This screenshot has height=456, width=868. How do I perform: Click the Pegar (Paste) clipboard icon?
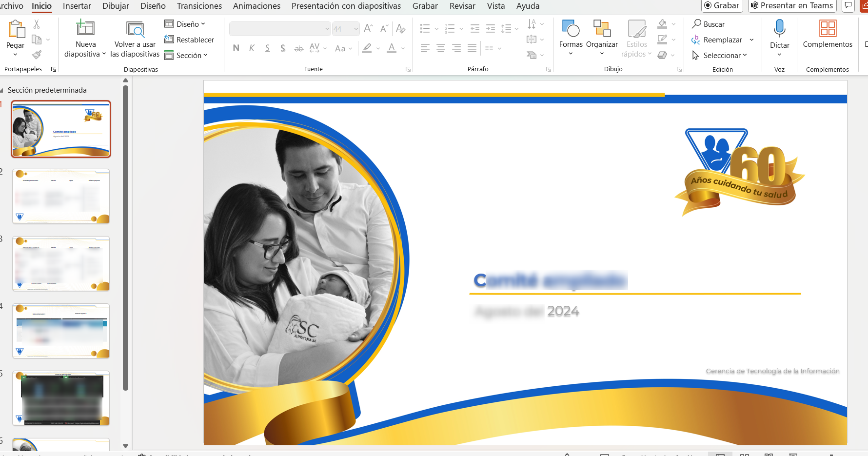16,29
